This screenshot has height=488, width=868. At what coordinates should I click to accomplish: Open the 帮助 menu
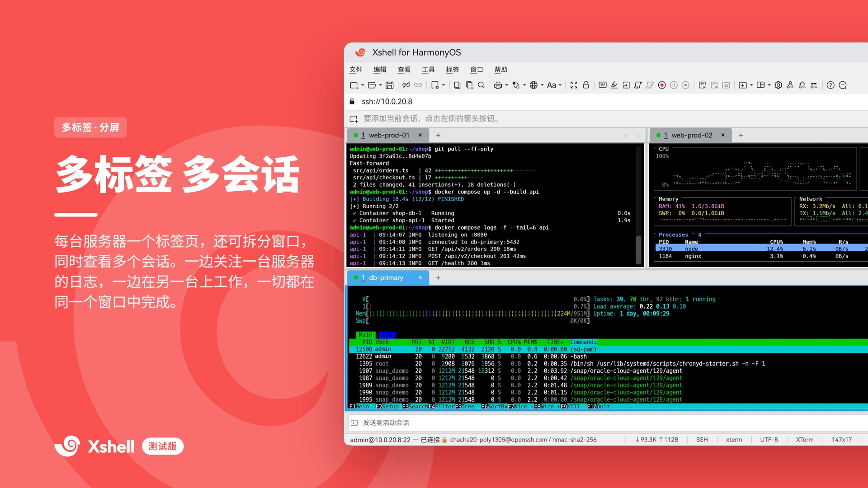pos(501,70)
